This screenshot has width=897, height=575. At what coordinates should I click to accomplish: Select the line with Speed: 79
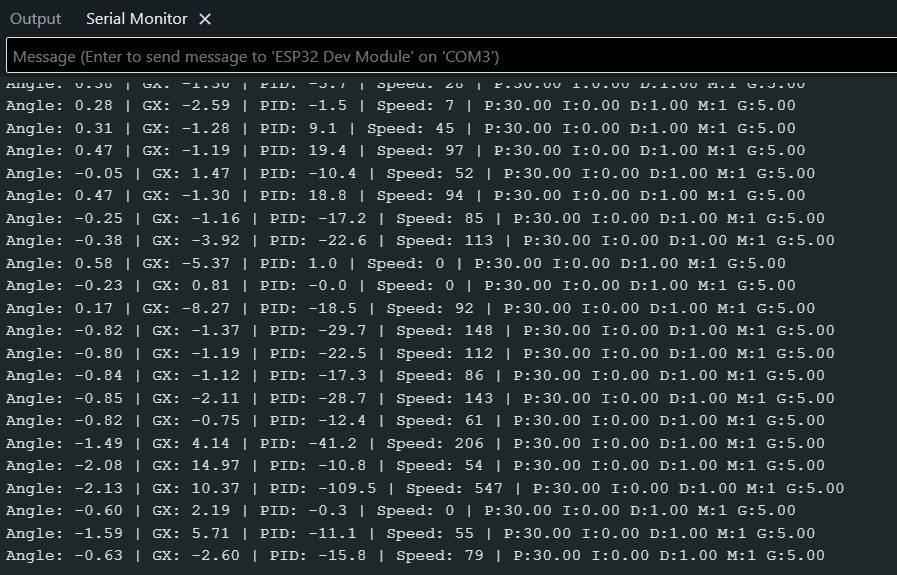point(415,556)
